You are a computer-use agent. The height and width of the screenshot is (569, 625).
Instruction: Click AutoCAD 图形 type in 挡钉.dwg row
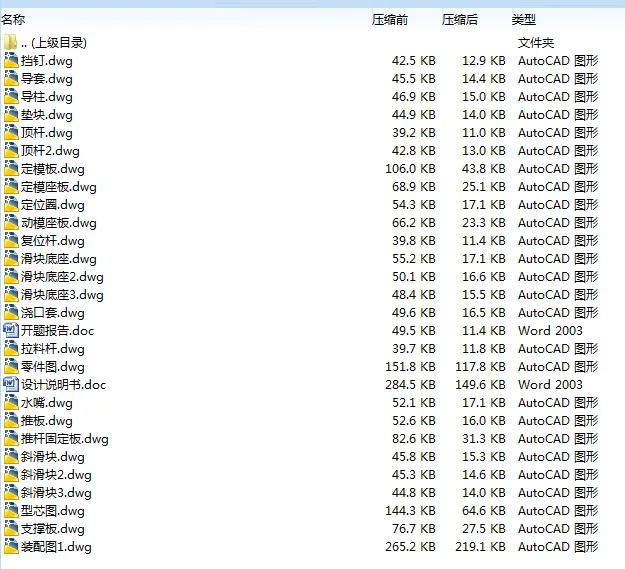coord(558,61)
